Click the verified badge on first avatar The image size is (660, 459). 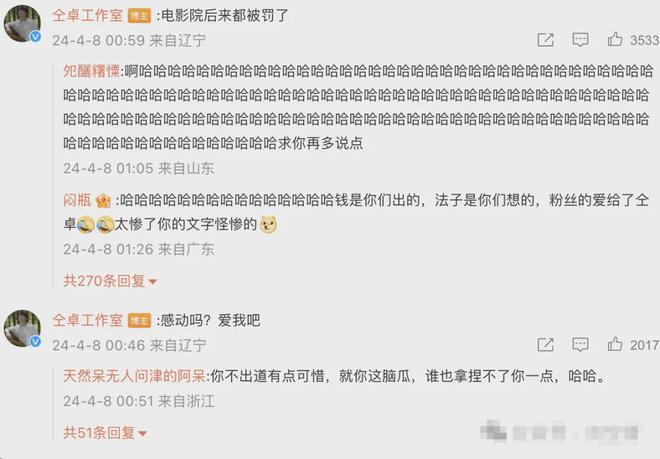click(x=35, y=37)
